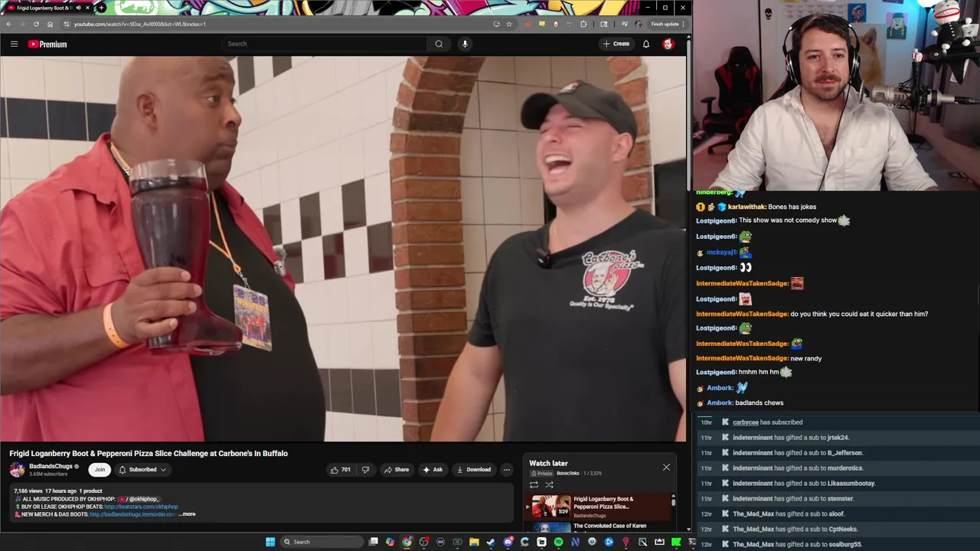The width and height of the screenshot is (980, 551).
Task: Open the @okhiphop_ channel link
Action: (x=139, y=499)
